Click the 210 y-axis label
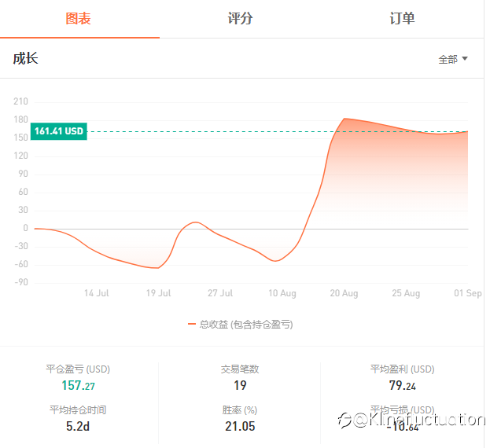 (20, 101)
